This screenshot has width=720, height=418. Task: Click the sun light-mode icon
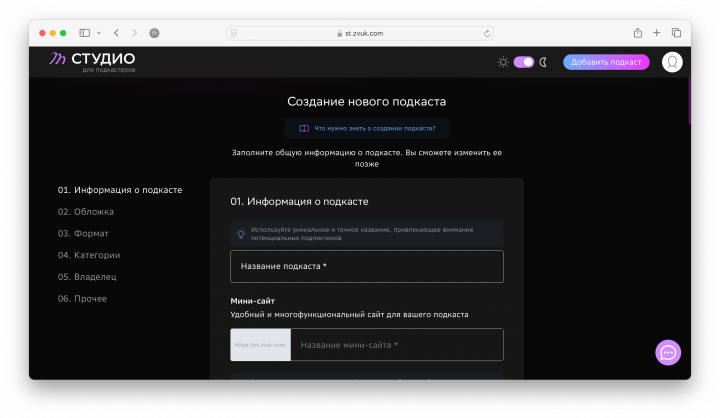[x=503, y=62]
